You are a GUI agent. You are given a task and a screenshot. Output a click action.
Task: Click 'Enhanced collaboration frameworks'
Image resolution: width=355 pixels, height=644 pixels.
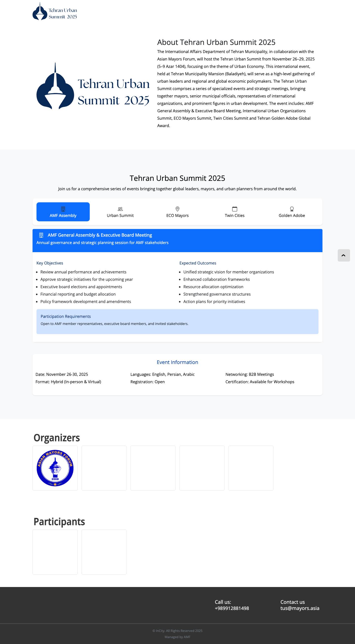click(x=217, y=279)
